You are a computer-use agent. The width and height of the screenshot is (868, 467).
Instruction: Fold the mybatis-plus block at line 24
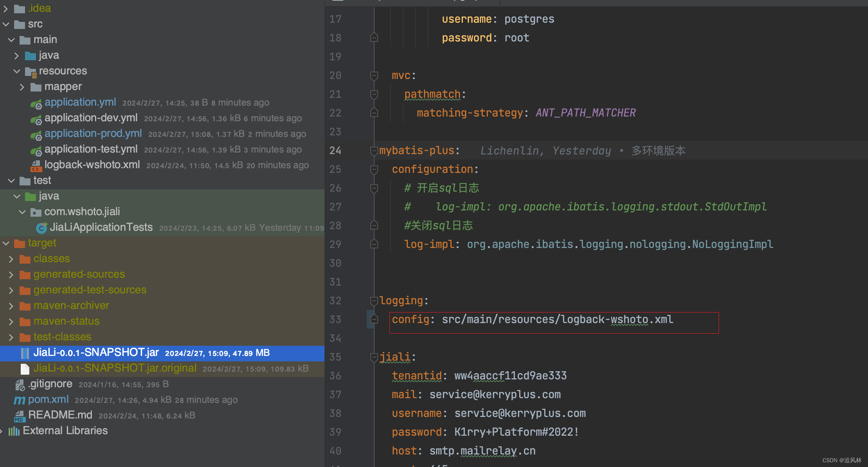[x=374, y=151]
